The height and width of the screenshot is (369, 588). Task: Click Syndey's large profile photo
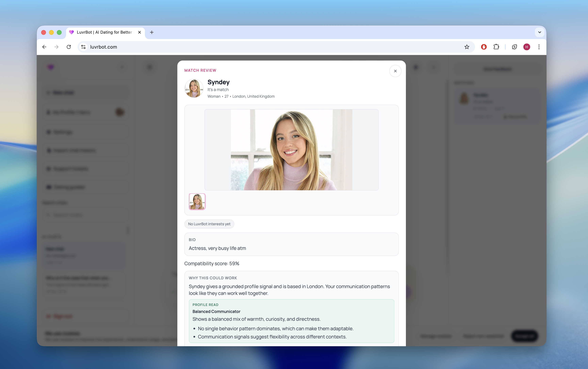tap(291, 150)
